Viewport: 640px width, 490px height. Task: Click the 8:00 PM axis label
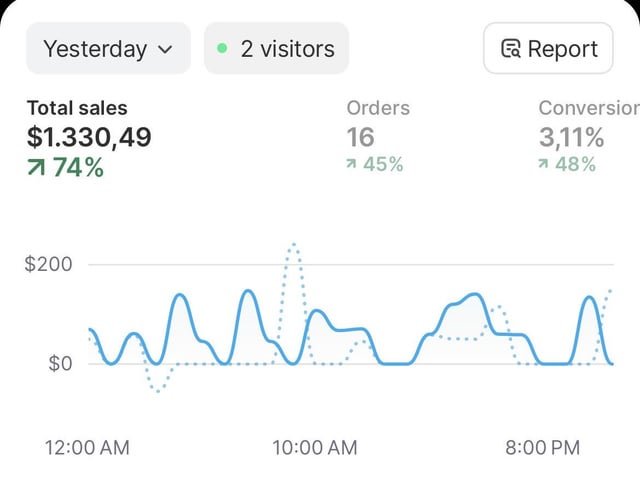[x=543, y=448]
